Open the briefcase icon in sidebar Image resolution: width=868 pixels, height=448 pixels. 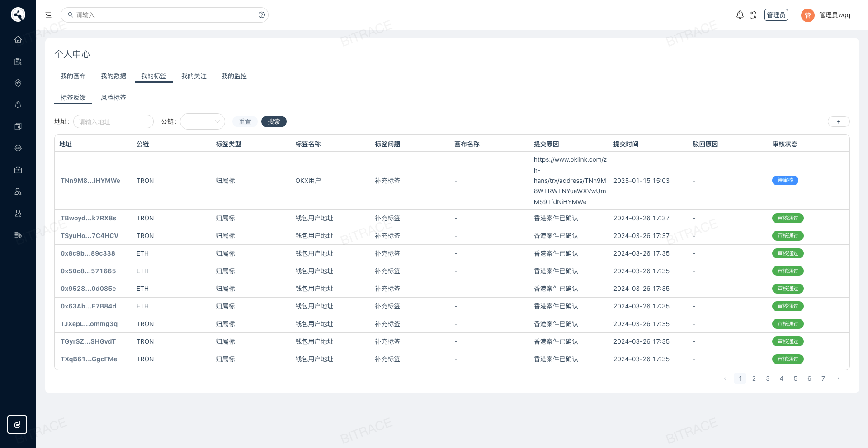coord(18,170)
